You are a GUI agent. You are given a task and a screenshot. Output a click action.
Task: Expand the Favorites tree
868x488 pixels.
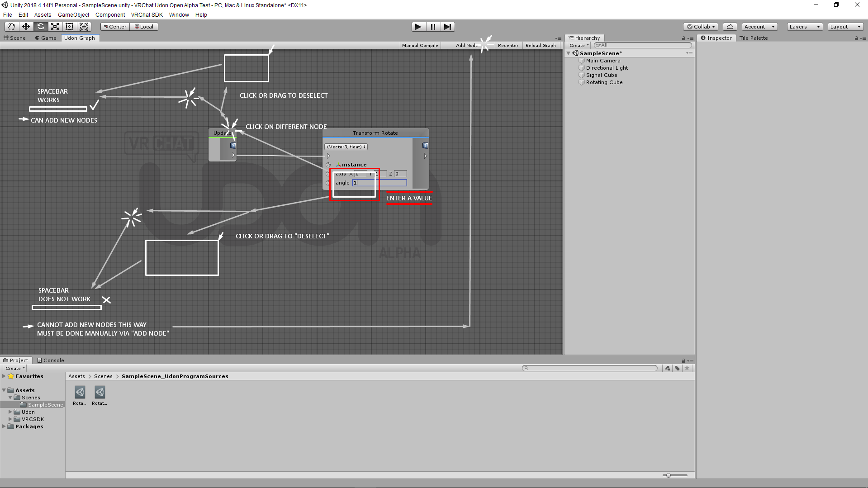coord(4,376)
